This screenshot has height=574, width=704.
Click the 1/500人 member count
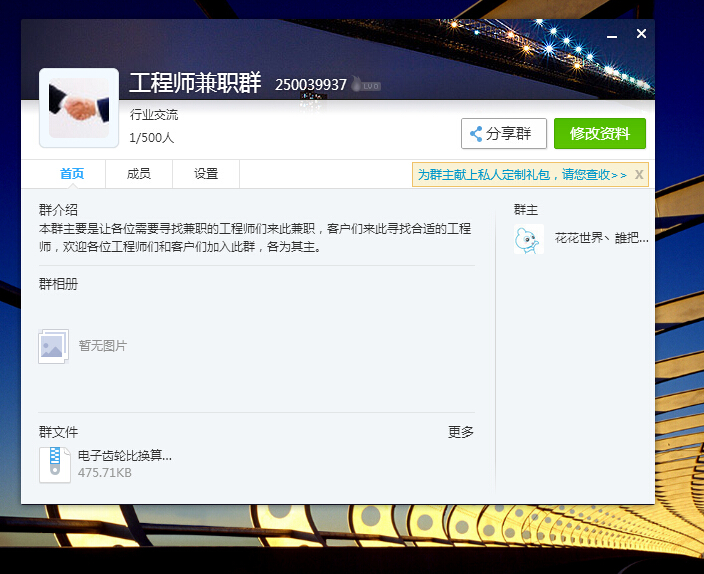[x=152, y=138]
